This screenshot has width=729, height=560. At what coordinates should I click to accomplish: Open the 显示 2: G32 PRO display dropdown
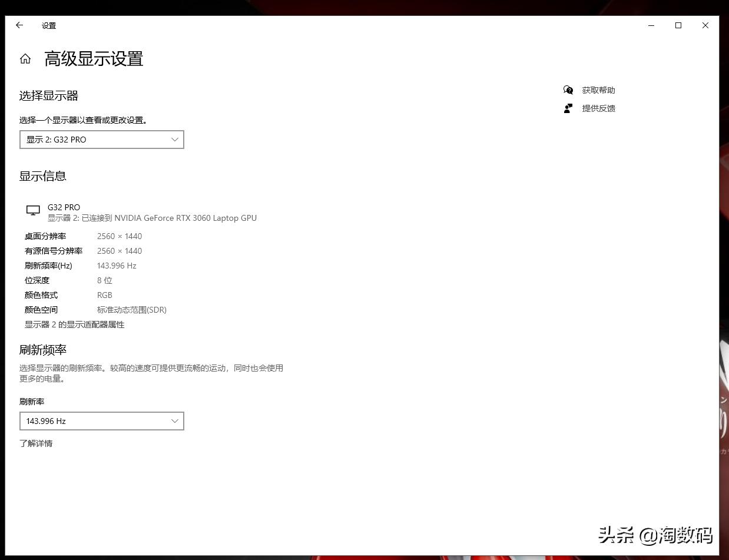pyautogui.click(x=102, y=140)
